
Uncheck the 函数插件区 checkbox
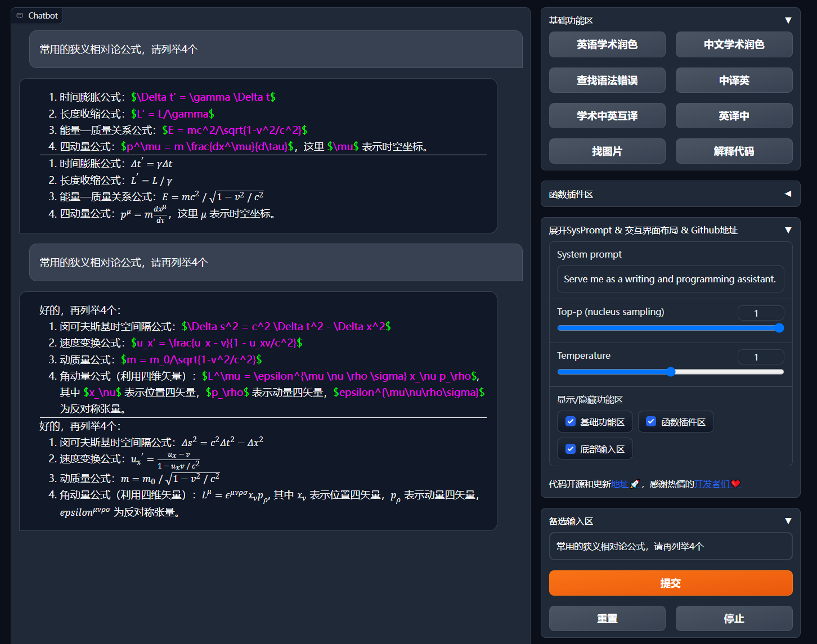(651, 422)
